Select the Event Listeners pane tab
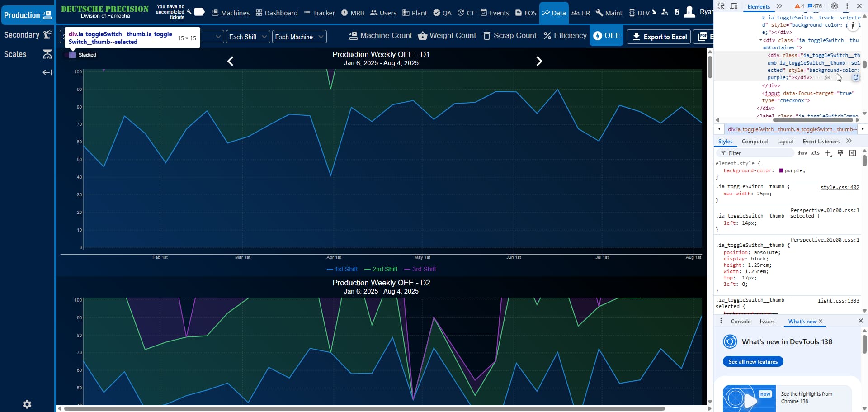This screenshot has width=868, height=412. [x=821, y=142]
